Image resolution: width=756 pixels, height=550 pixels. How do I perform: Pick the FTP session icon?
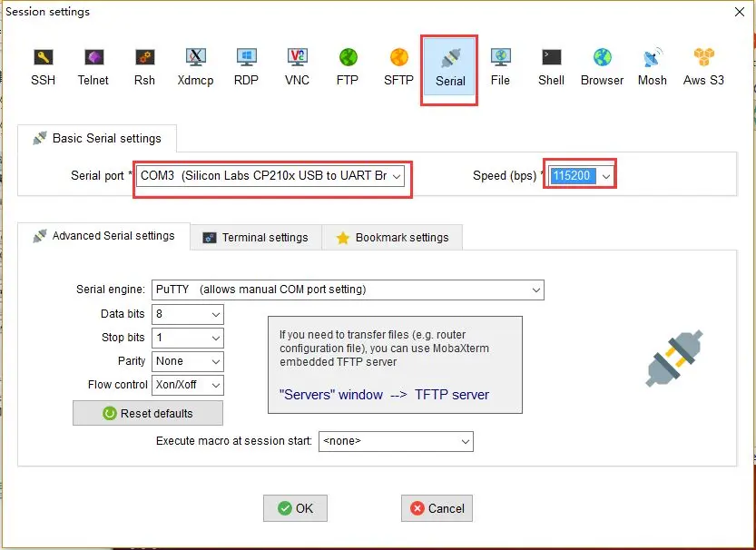(x=348, y=67)
